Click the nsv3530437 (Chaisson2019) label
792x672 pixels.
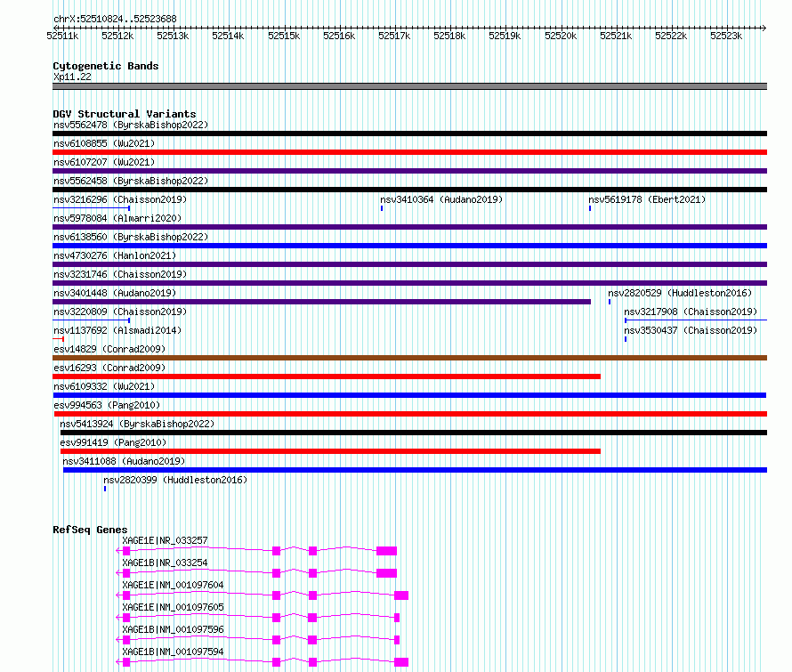point(691,330)
